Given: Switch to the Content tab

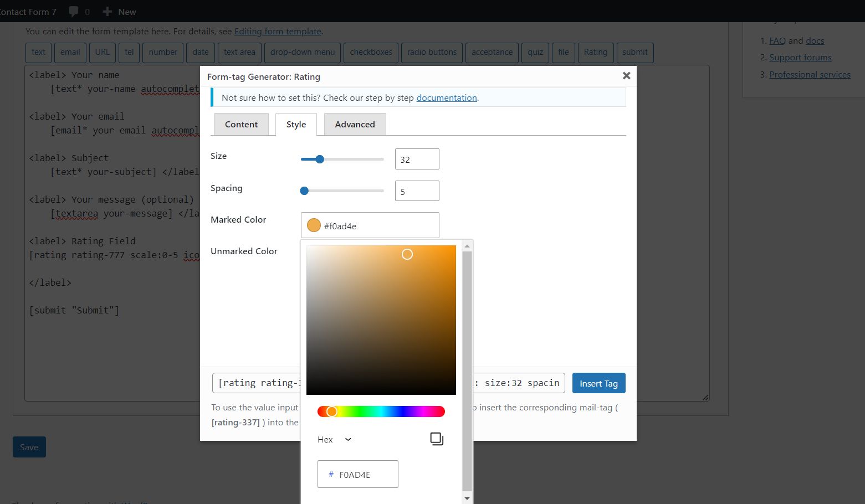Looking at the screenshot, I should point(241,125).
